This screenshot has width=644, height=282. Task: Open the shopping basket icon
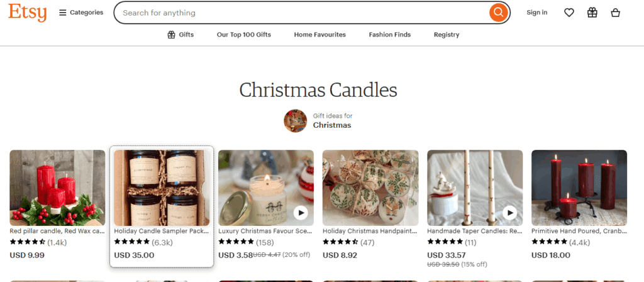click(x=615, y=13)
